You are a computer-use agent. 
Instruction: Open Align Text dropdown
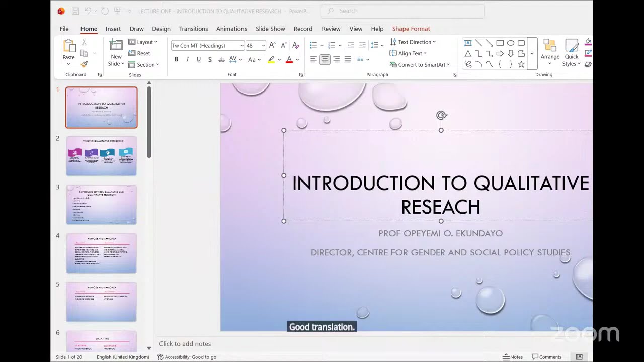(408, 53)
